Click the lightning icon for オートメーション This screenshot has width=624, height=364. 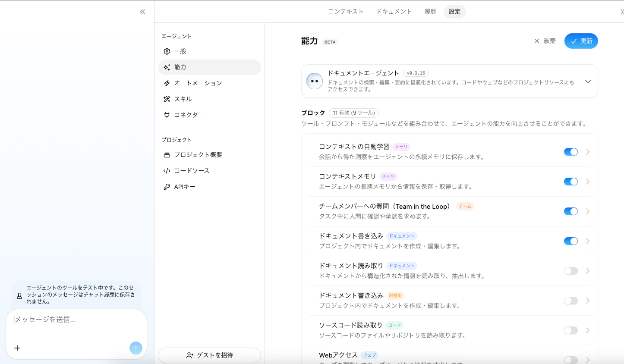167,83
